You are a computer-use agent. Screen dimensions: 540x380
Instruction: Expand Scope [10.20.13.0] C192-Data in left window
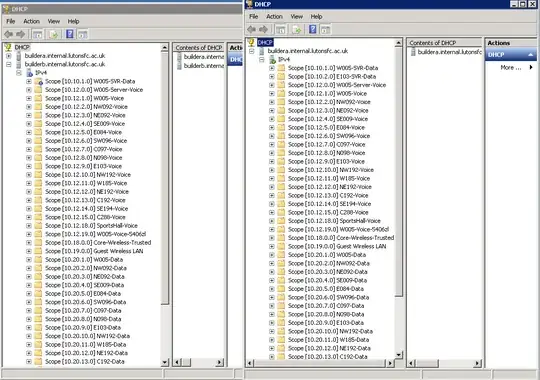(29, 362)
